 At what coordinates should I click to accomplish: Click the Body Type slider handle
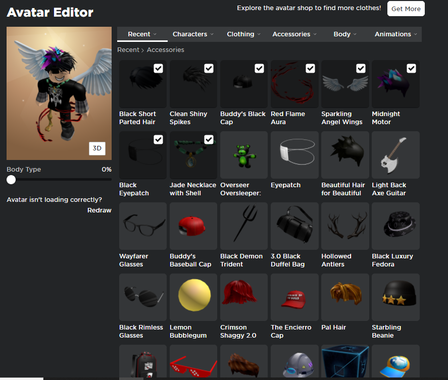(x=11, y=180)
